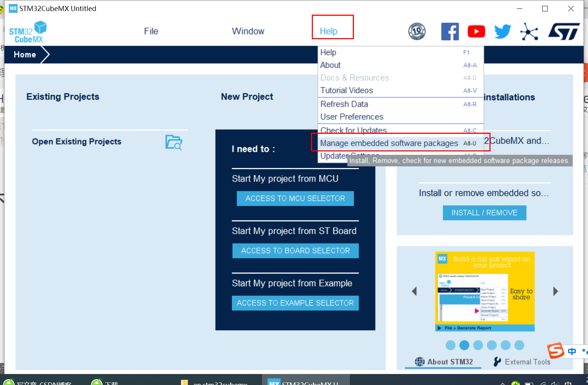588x385 pixels.
Task: Click the Help menu header
Action: point(329,31)
